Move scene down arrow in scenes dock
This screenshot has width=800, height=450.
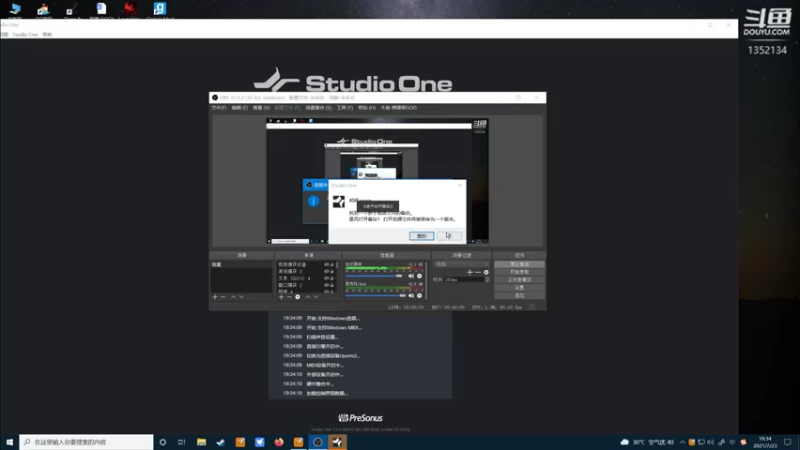tap(241, 297)
